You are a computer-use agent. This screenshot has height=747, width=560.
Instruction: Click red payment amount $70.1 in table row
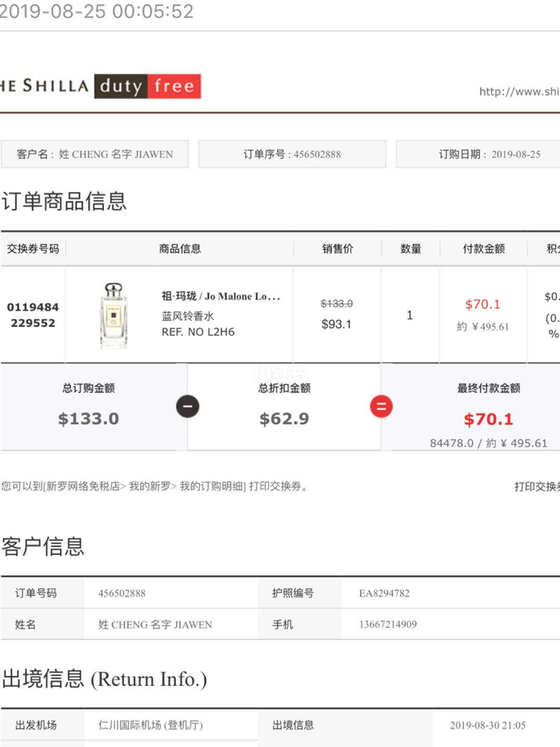click(483, 305)
